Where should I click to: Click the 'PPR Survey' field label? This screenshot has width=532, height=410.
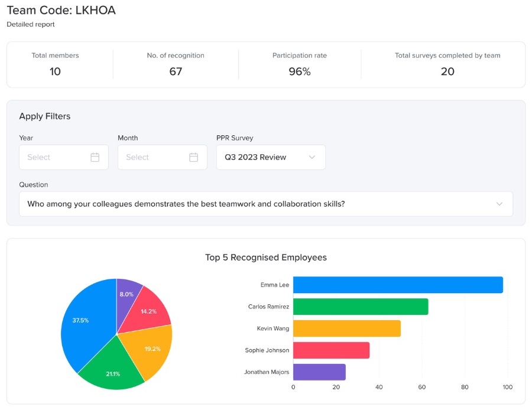coord(235,138)
